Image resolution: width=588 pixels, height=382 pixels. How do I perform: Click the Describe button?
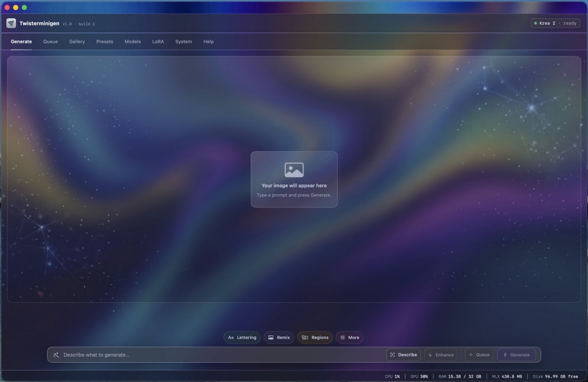coord(403,355)
